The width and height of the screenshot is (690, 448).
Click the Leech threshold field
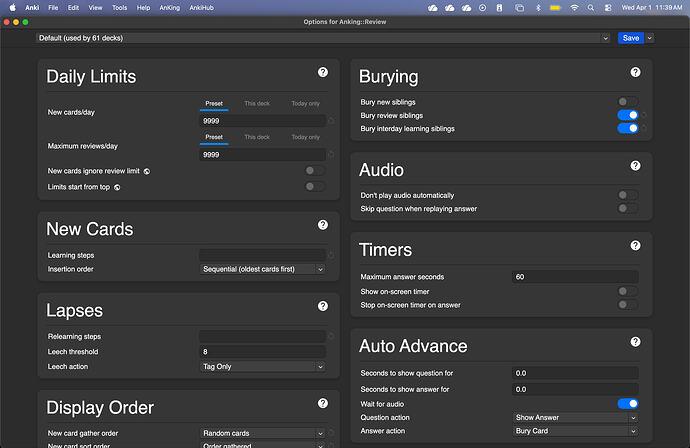(x=263, y=352)
